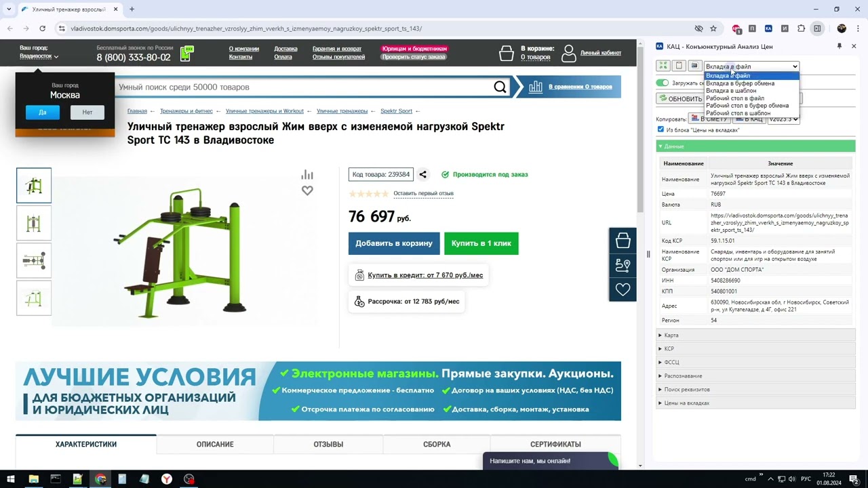Viewport: 868px width, 488px height.
Task: Click "Добавить в корзину" button
Action: coord(394,243)
